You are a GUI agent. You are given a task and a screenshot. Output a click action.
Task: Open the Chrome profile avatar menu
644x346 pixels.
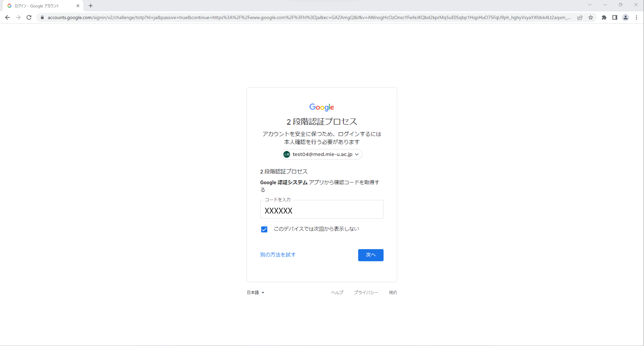coord(626,17)
